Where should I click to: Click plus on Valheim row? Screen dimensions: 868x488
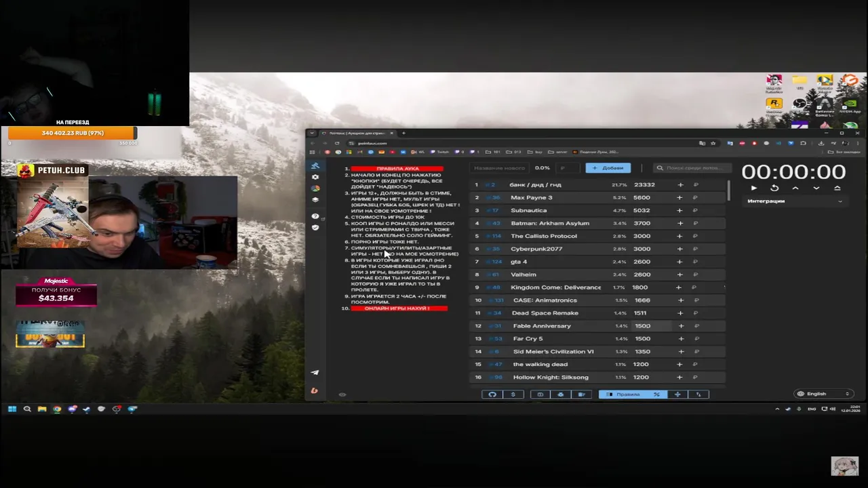pos(680,274)
